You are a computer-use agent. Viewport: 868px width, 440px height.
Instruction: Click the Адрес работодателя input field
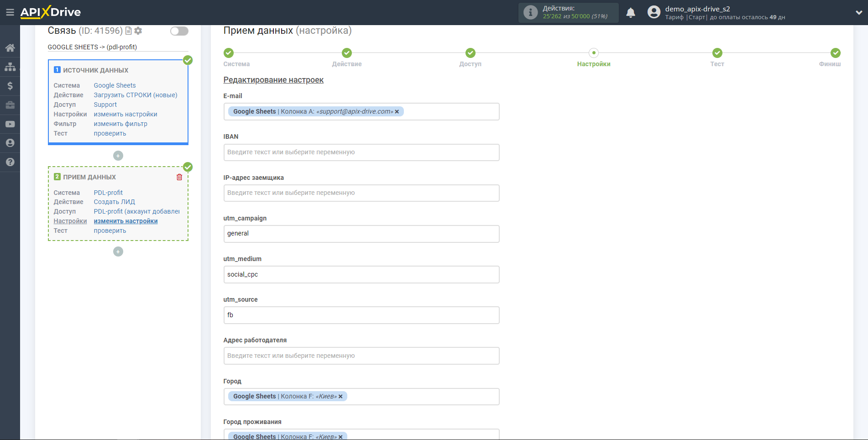pyautogui.click(x=361, y=356)
